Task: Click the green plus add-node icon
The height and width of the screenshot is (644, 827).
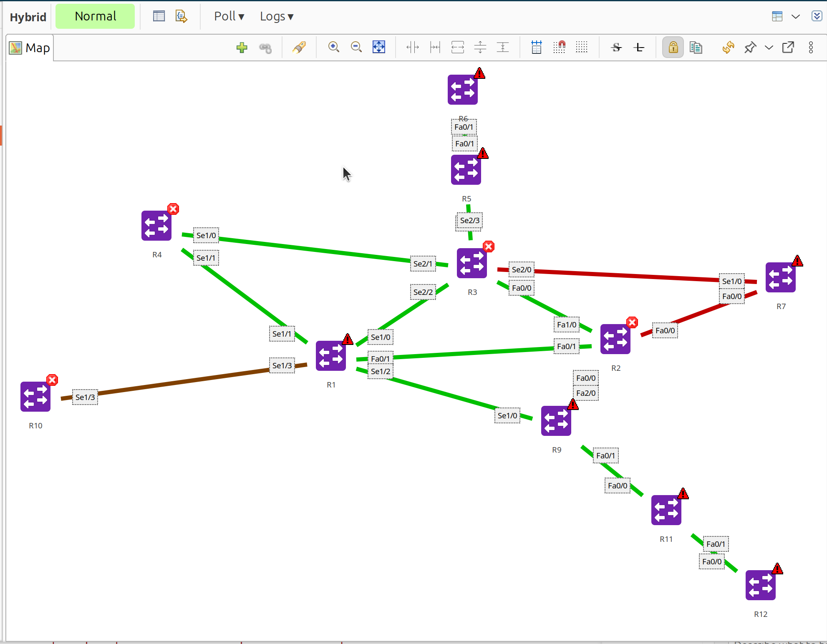Action: coord(242,48)
